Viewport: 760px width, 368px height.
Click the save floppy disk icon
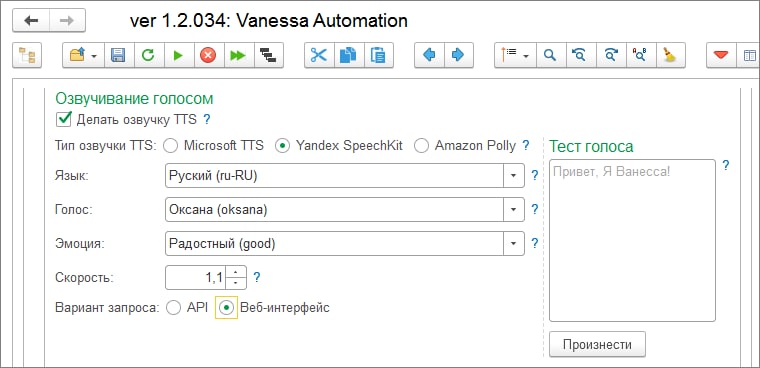pos(118,55)
